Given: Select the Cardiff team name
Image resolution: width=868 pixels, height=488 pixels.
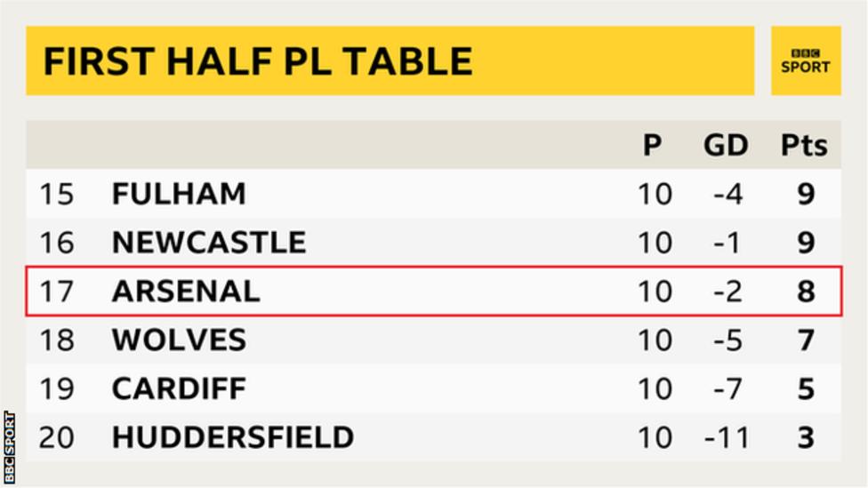Looking at the screenshot, I should [x=179, y=388].
